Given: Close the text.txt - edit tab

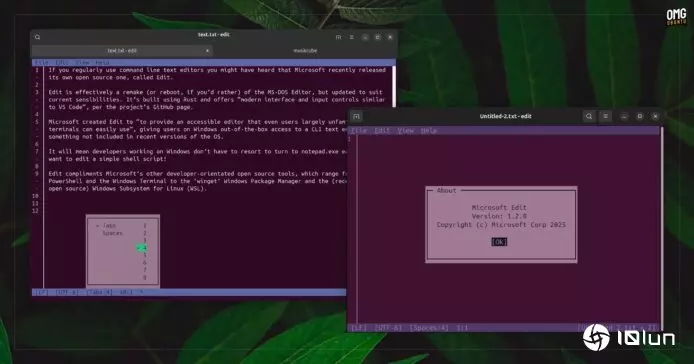Looking at the screenshot, I should [x=207, y=50].
